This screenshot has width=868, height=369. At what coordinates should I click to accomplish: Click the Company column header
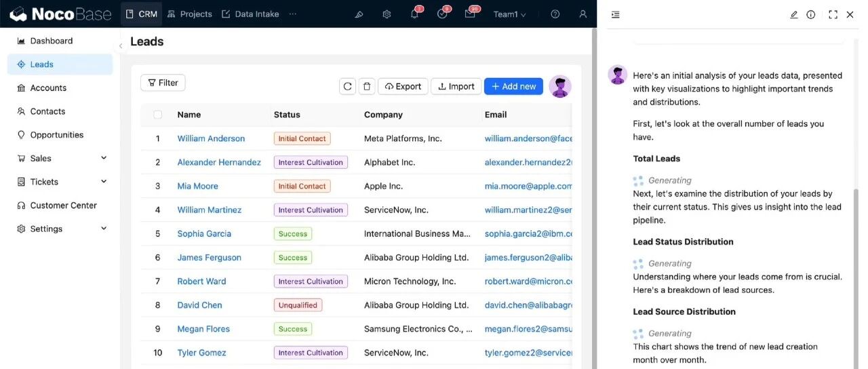point(383,115)
